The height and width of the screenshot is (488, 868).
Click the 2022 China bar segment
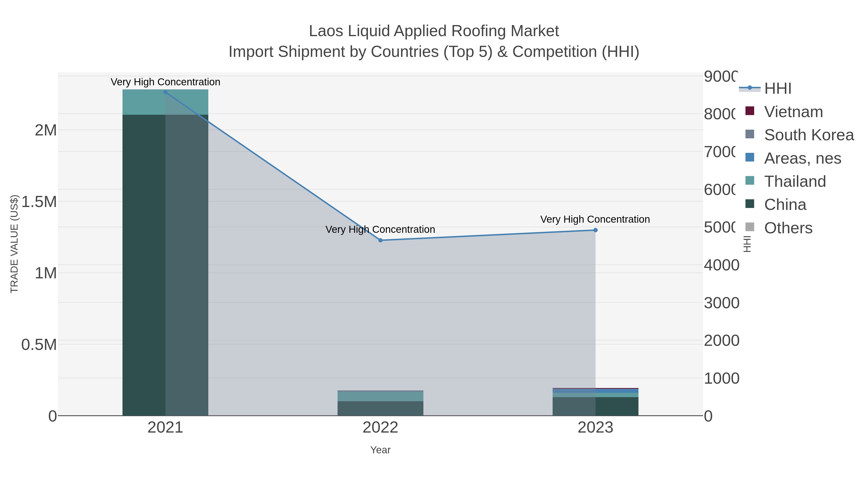tap(380, 408)
